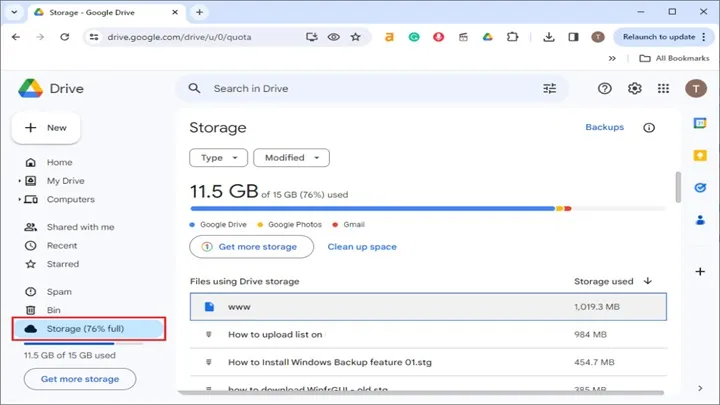Image resolution: width=720 pixels, height=405 pixels.
Task: Bookmark this page with the star icon
Action: tap(355, 37)
